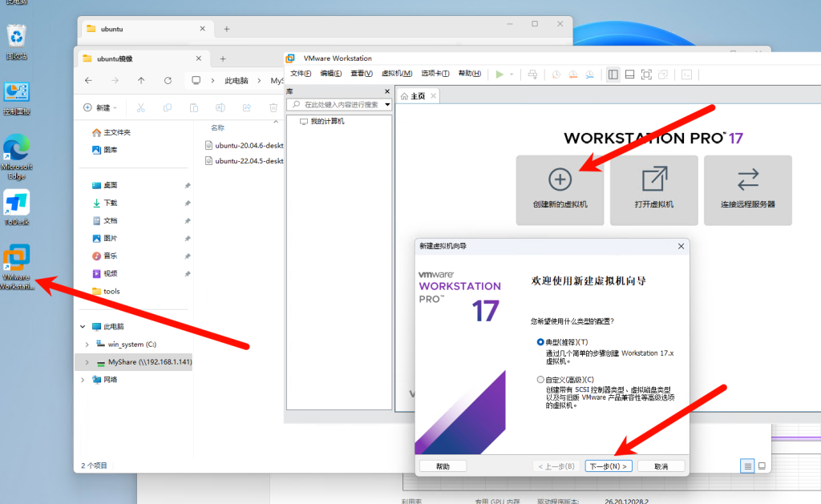Click 下一步(N) in the new VM wizard
The width and height of the screenshot is (821, 504).
tap(609, 466)
